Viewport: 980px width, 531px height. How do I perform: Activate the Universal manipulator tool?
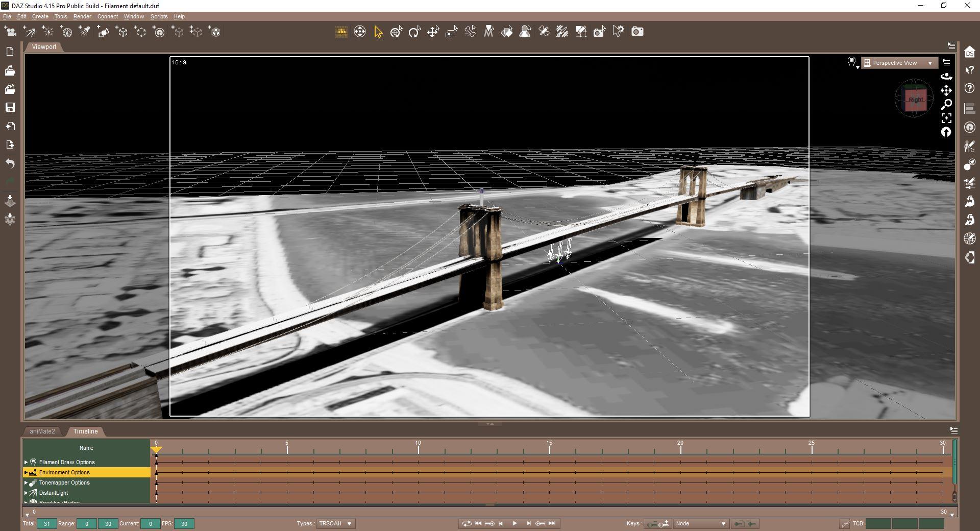tap(396, 32)
